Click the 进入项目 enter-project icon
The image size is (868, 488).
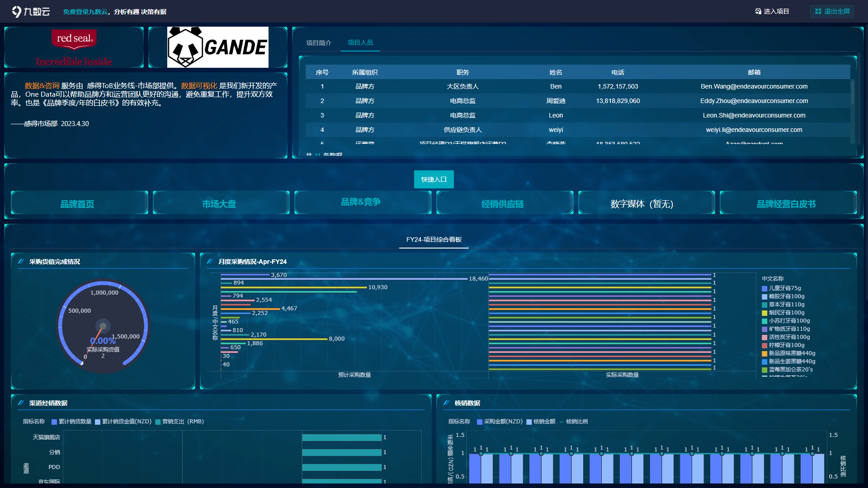pyautogui.click(x=758, y=11)
